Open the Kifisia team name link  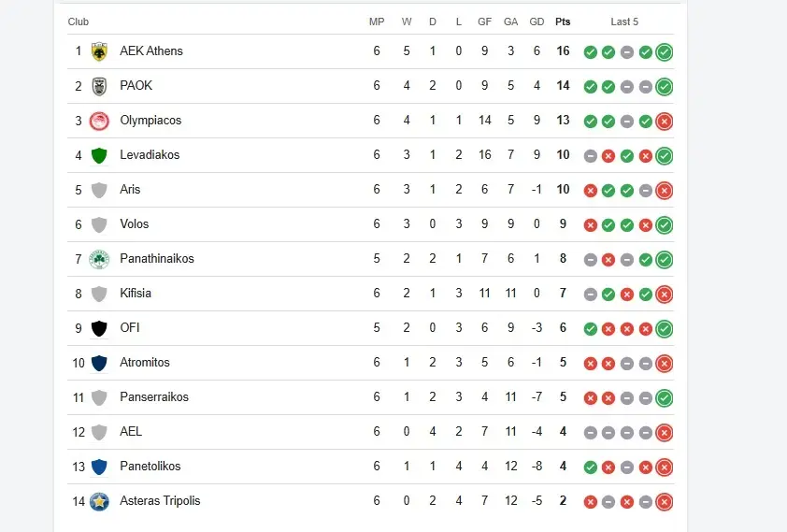(136, 293)
